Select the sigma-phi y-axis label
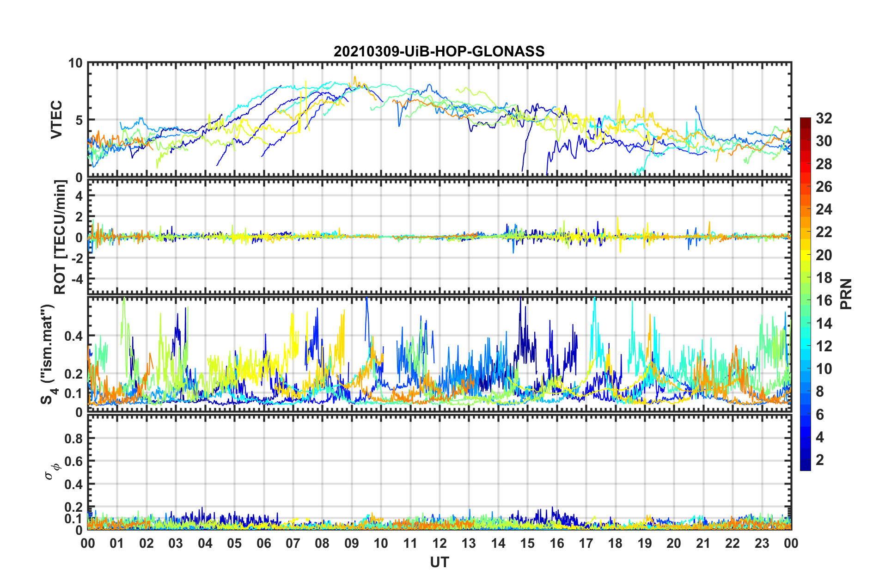Screen dimensions: 879x588 tap(52, 472)
